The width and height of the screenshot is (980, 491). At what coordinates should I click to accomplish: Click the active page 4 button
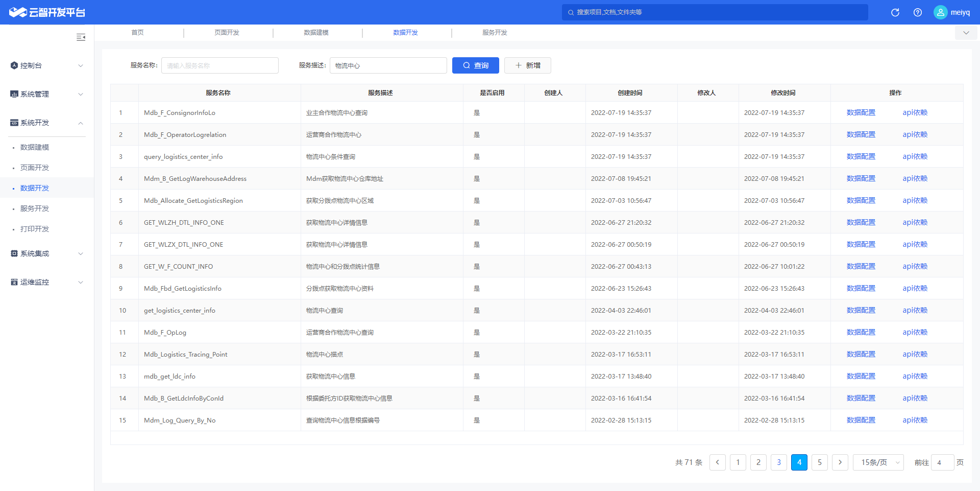[799, 462]
